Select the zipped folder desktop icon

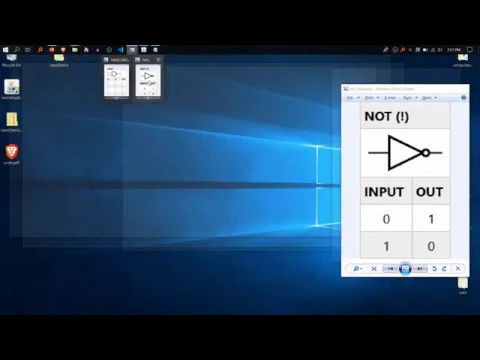[x=12, y=122]
